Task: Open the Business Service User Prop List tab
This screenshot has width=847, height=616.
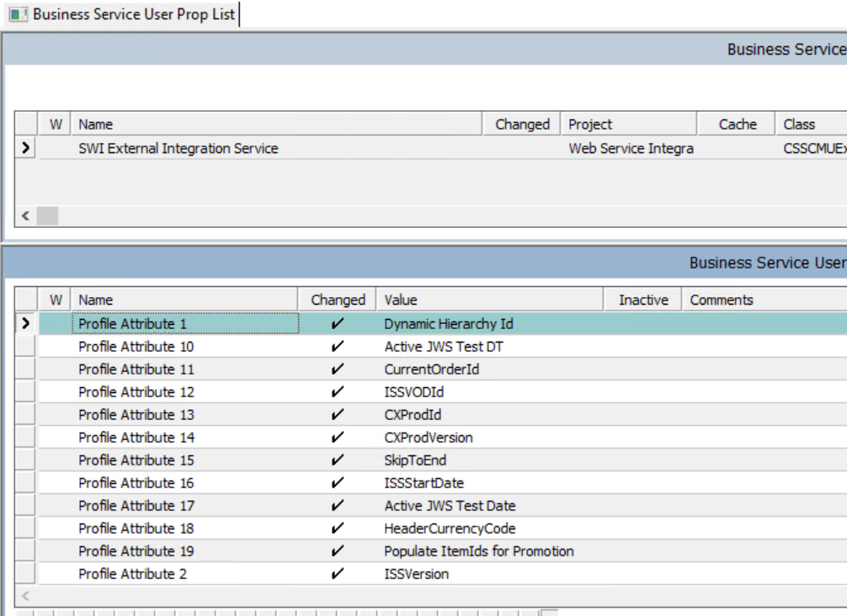Action: [122, 14]
